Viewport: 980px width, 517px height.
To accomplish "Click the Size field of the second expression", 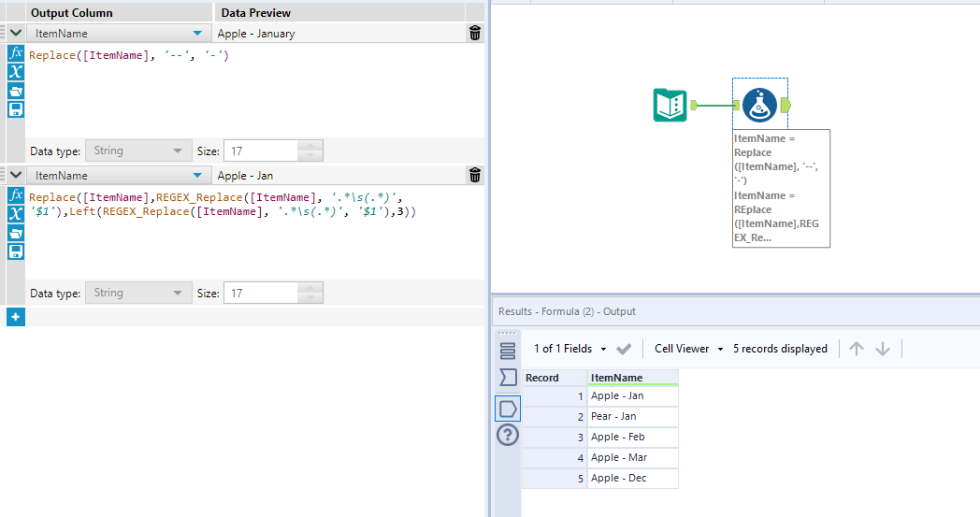I will (262, 294).
